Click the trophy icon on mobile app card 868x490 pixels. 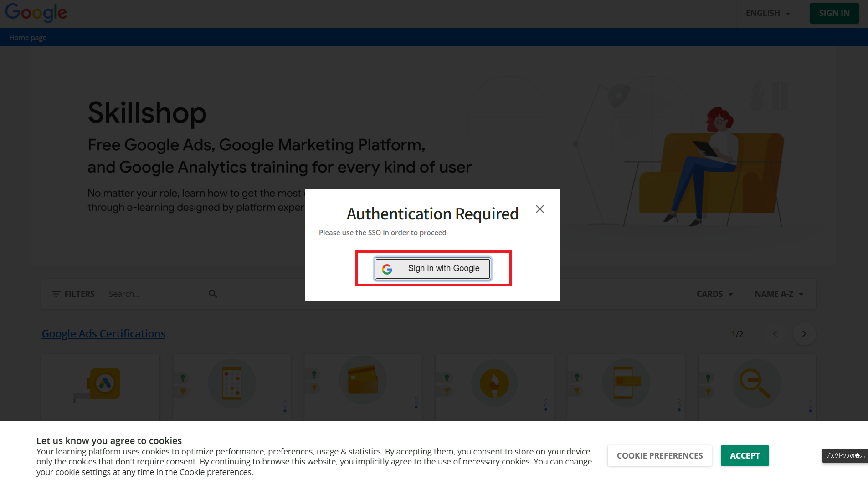tap(183, 391)
